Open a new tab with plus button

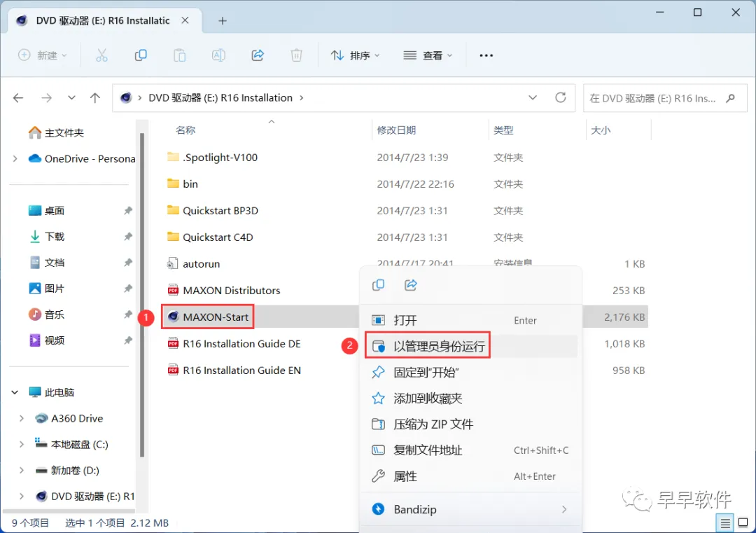(x=223, y=21)
